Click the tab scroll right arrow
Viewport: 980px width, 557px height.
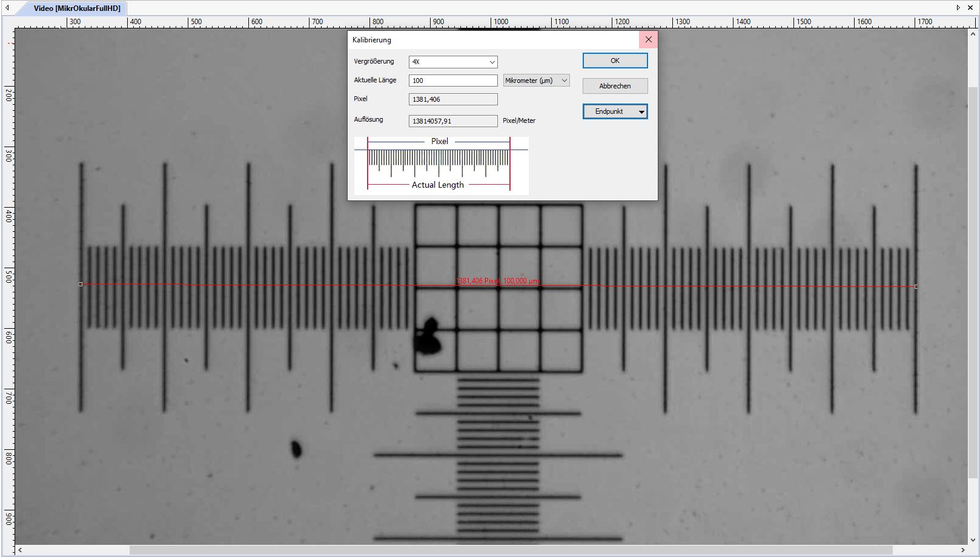pyautogui.click(x=958, y=8)
